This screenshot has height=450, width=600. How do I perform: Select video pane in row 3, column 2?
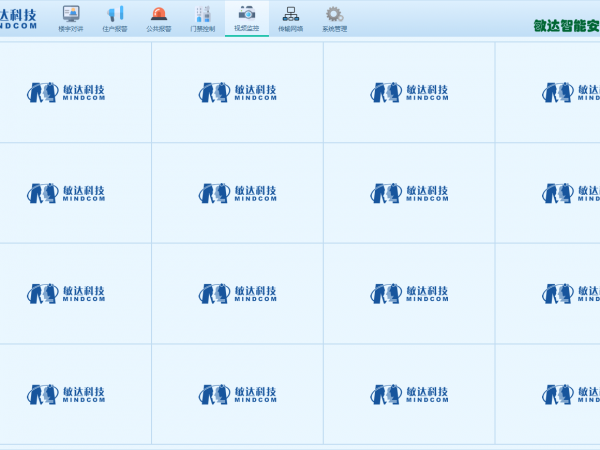point(237,293)
